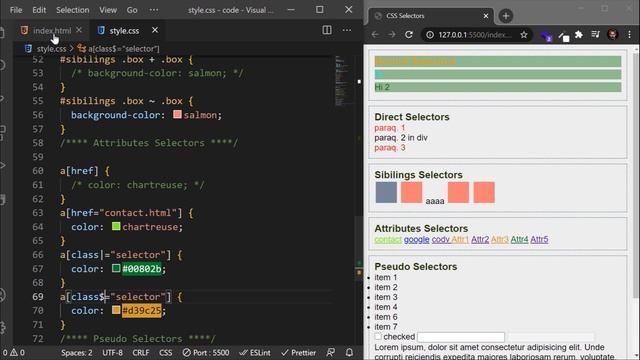
Task: Click the browser page vertical scrollbar
Action: click(x=636, y=176)
